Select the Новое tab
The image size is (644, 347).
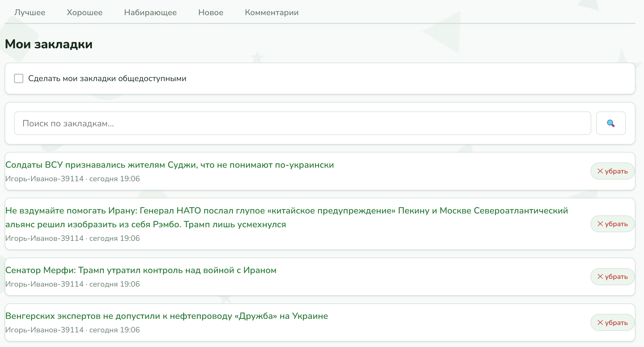coord(211,12)
